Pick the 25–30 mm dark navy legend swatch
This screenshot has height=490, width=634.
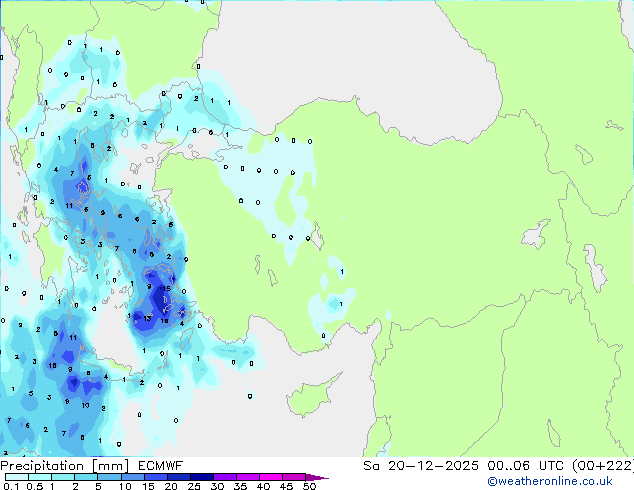click(x=201, y=477)
